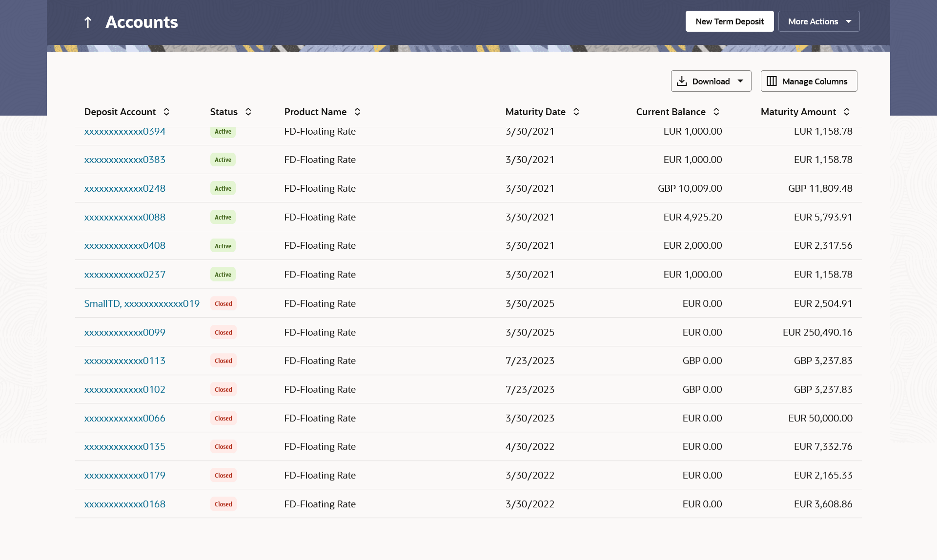Screen dimensions: 937x560
Task: Sort by Maturity Amount arrows icon
Action: [847, 112]
